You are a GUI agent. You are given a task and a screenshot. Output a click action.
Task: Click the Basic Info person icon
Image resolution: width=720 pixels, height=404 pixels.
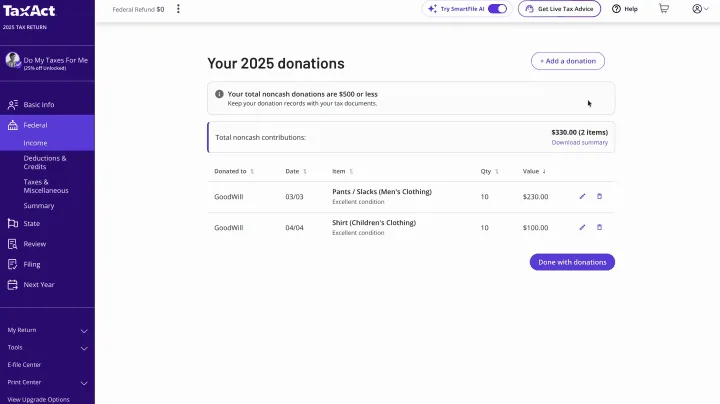tap(13, 105)
